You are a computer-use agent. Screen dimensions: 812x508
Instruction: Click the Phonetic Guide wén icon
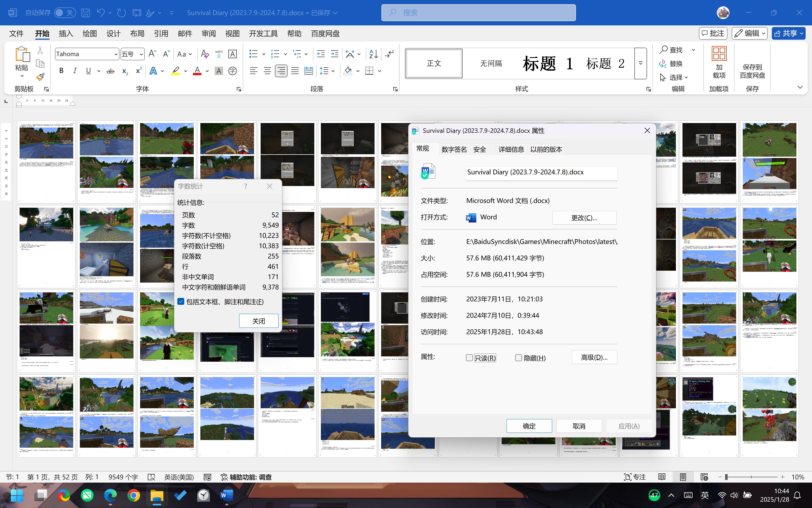click(219, 54)
